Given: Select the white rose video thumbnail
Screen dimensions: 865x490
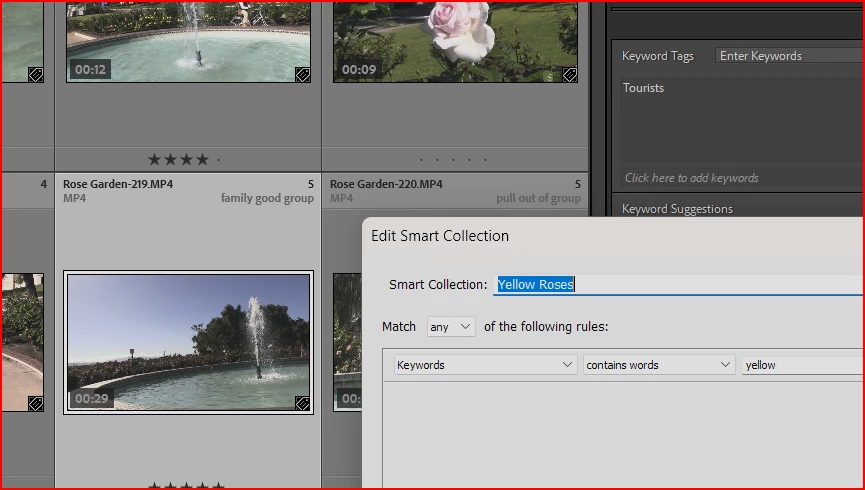Looking at the screenshot, I should pos(456,42).
